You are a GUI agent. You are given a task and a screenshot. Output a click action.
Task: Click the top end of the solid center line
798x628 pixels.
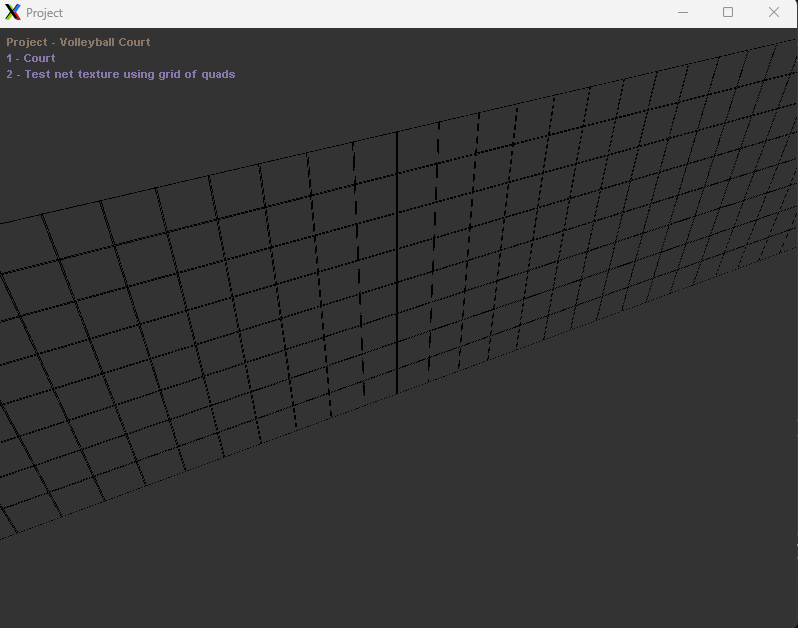point(397,134)
